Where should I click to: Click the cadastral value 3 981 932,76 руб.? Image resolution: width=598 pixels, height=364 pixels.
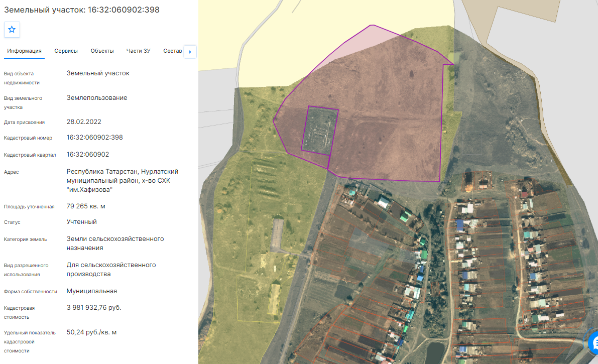[94, 308]
